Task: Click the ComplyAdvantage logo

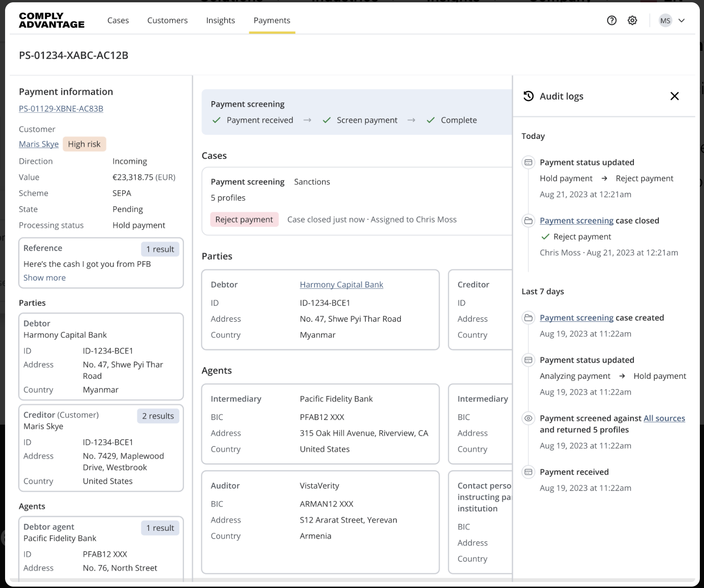Action: tap(52, 20)
